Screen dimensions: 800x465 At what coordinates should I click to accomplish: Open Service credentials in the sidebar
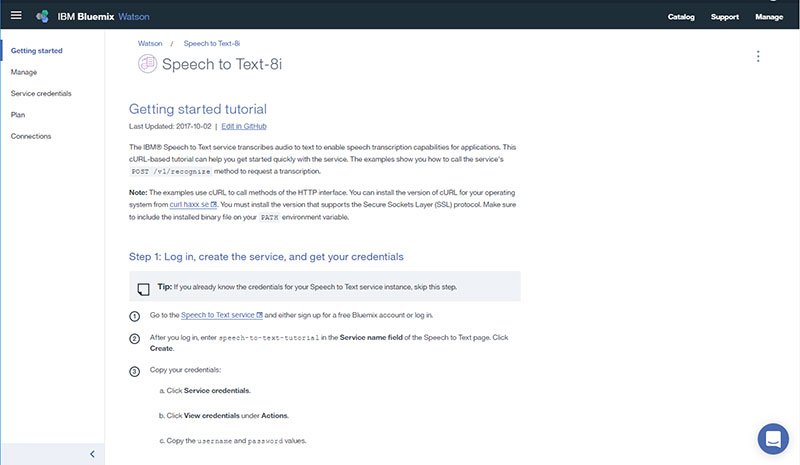pos(41,93)
